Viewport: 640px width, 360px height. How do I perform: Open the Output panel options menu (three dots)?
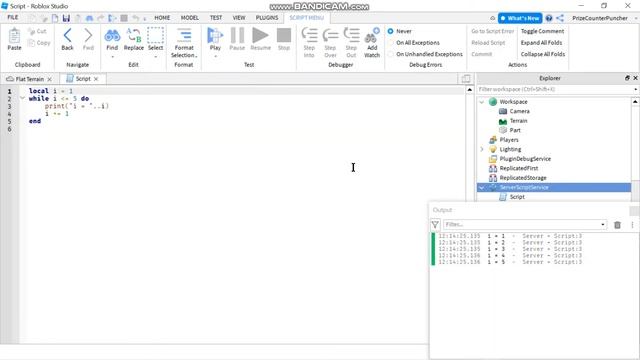click(x=632, y=225)
